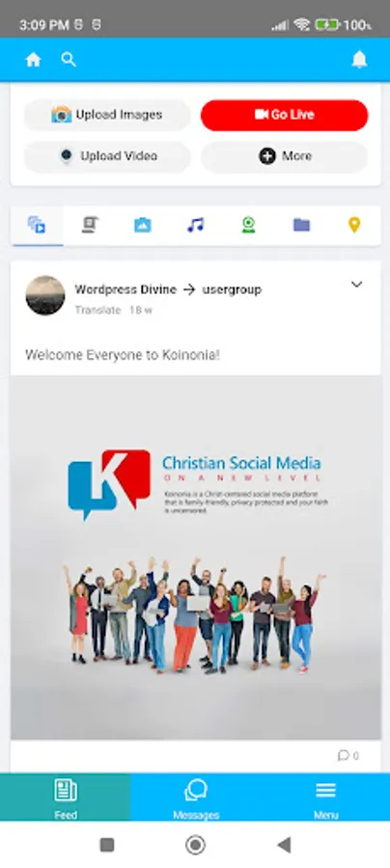Expand the More upload options button
Viewport: 390px width, 868px height.
point(284,156)
